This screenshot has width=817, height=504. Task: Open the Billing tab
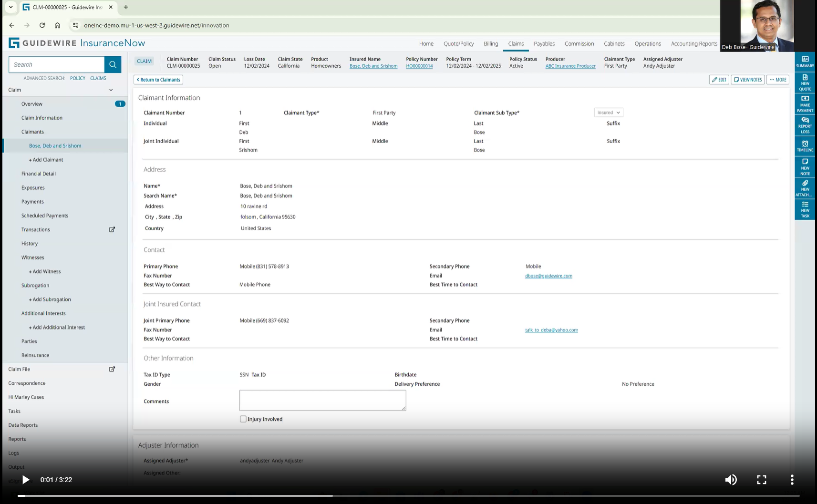click(x=491, y=43)
